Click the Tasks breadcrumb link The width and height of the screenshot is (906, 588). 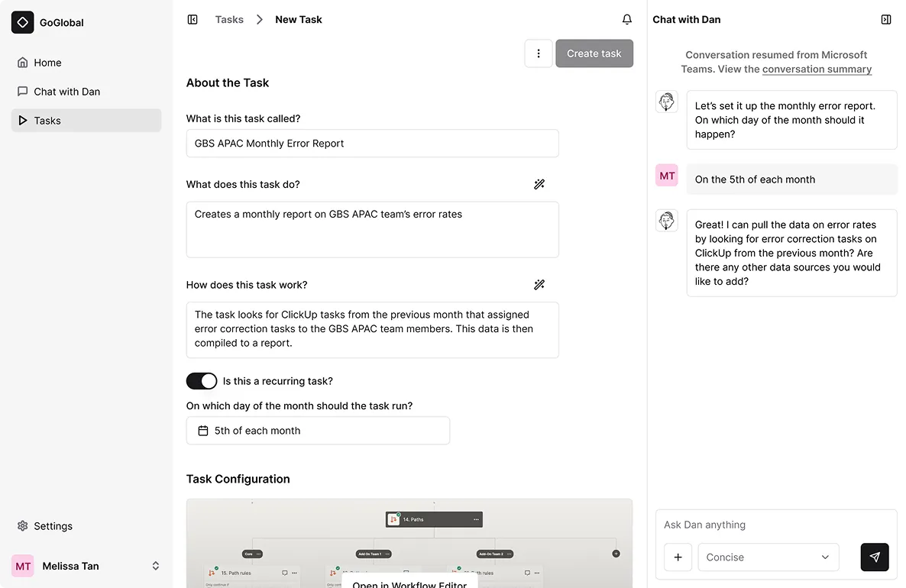pyautogui.click(x=229, y=20)
